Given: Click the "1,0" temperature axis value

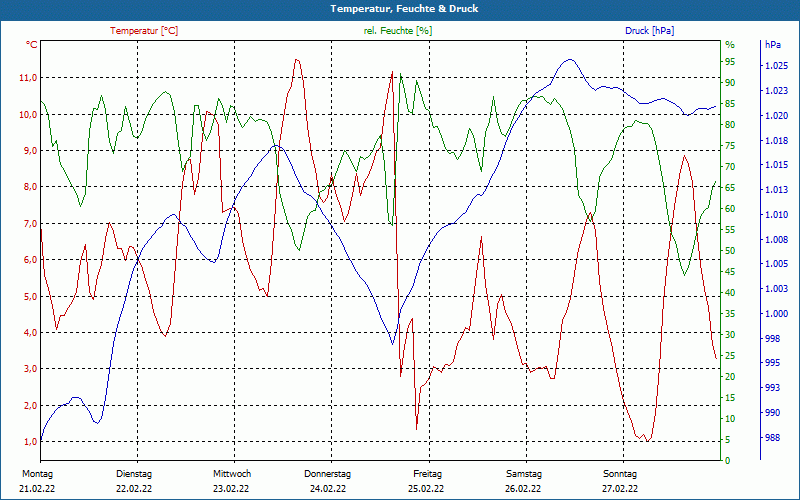Looking at the screenshot, I should [x=30, y=442].
